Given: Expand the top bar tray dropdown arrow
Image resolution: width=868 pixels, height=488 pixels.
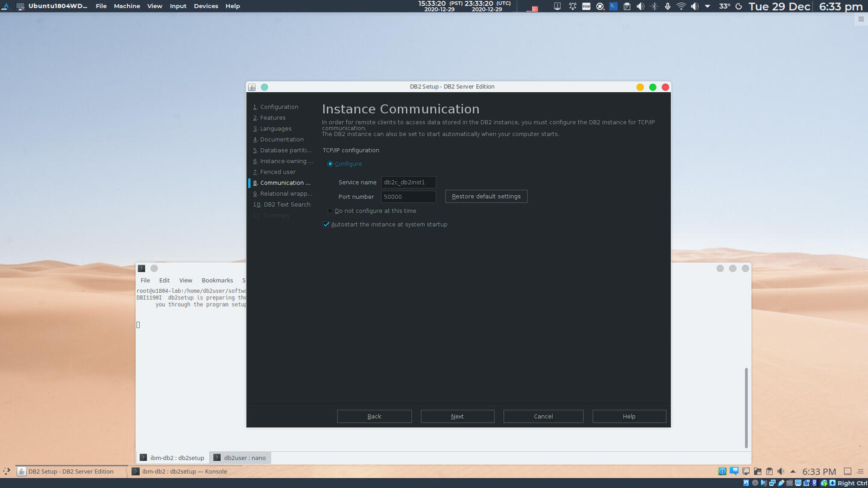Looking at the screenshot, I should 707,6.
